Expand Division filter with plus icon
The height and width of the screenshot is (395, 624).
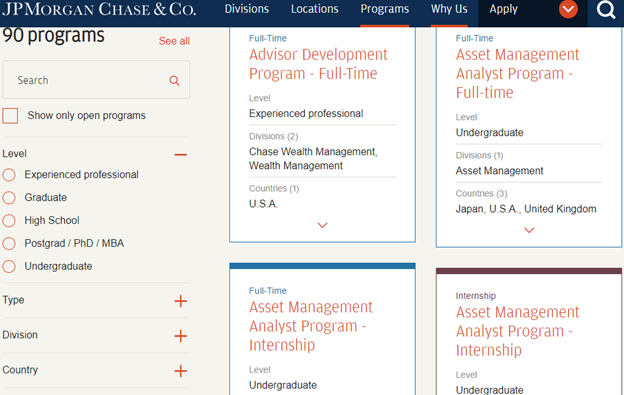[x=181, y=336]
